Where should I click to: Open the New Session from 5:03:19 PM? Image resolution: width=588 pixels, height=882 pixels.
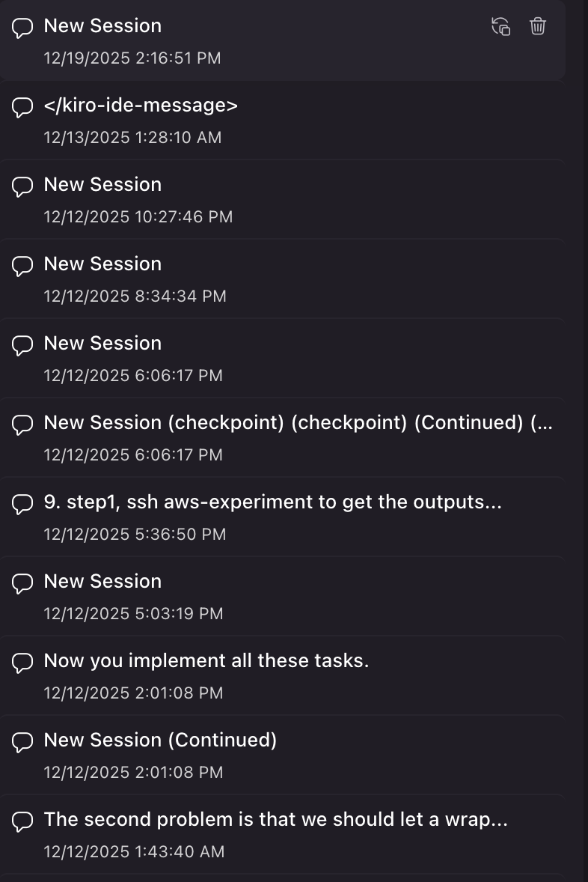(x=102, y=581)
